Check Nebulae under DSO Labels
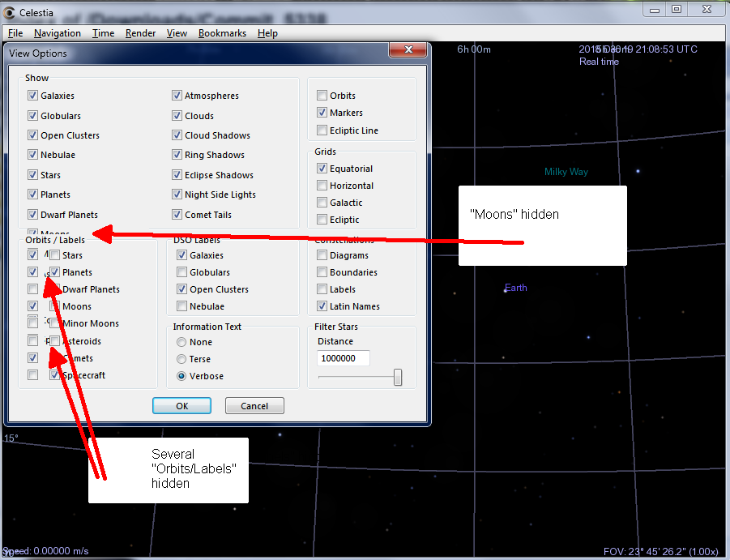 point(182,306)
